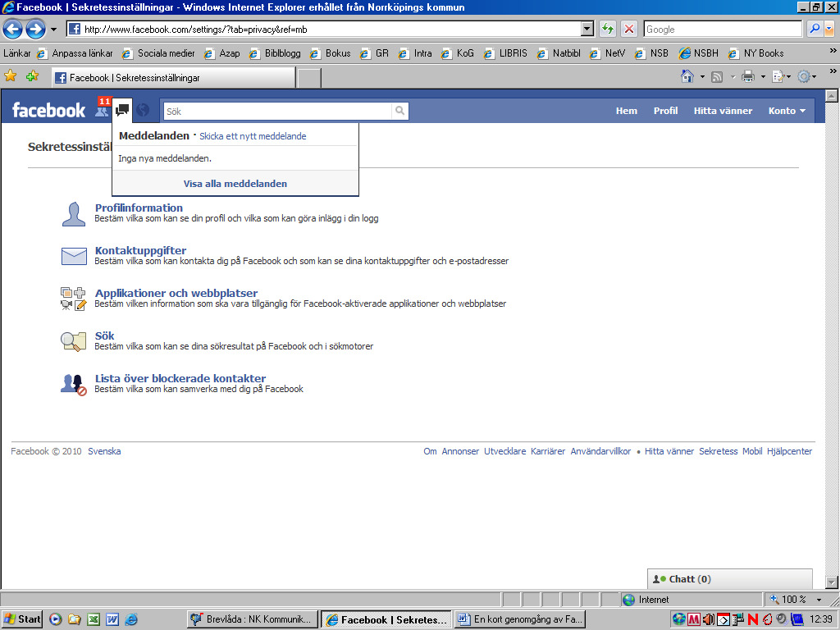Open Hjälpcenter link in footer
840x630 pixels.
pos(789,451)
